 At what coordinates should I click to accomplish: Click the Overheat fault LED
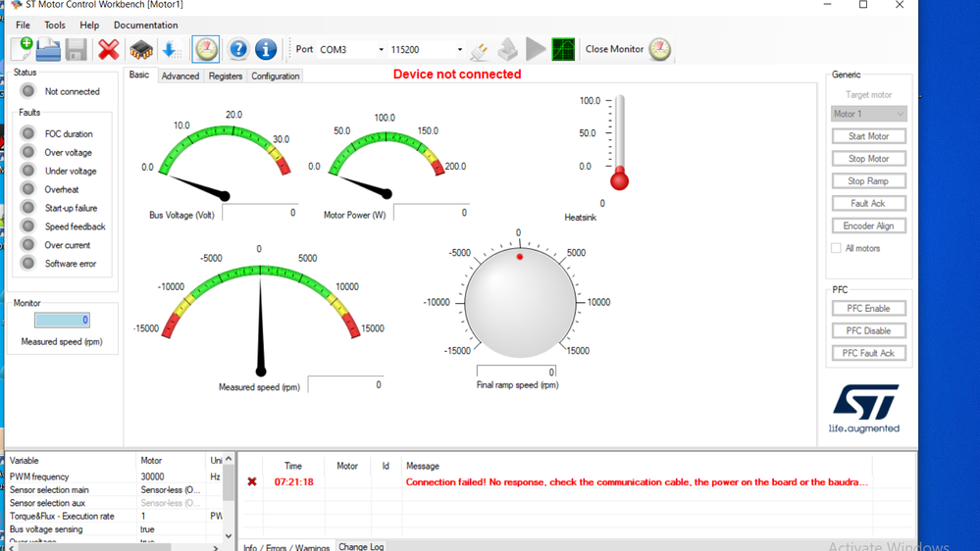pos(28,189)
